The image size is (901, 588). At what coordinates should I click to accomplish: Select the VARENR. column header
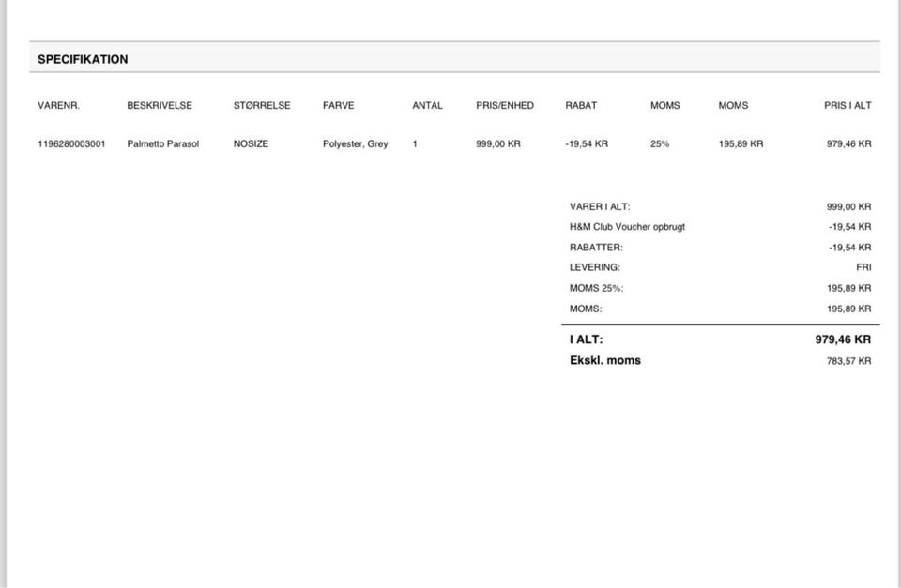pyautogui.click(x=58, y=106)
